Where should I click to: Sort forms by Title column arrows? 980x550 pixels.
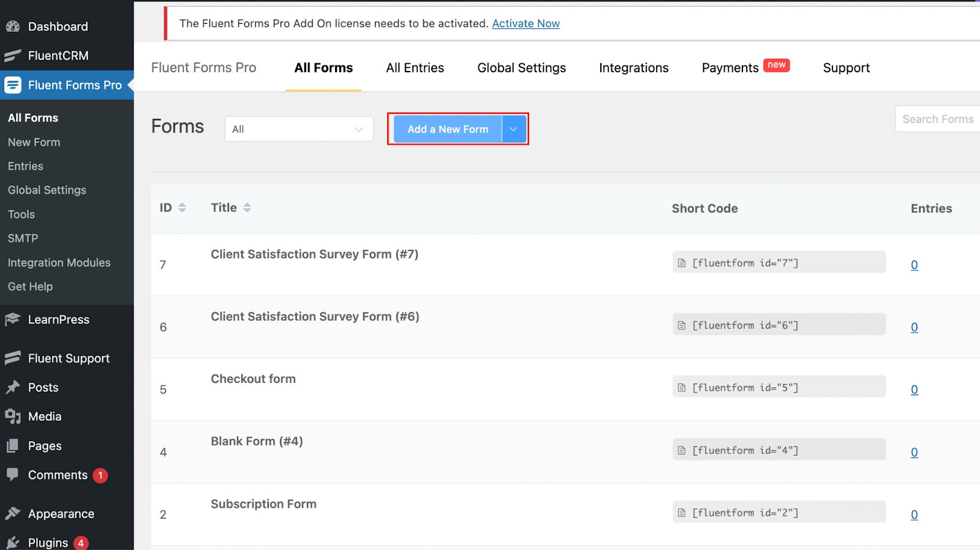click(x=247, y=208)
